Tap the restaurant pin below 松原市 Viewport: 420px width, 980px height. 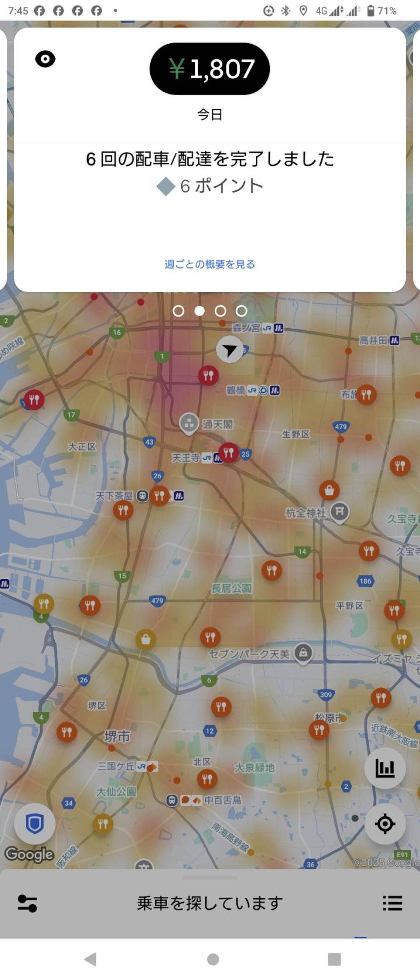(x=319, y=730)
